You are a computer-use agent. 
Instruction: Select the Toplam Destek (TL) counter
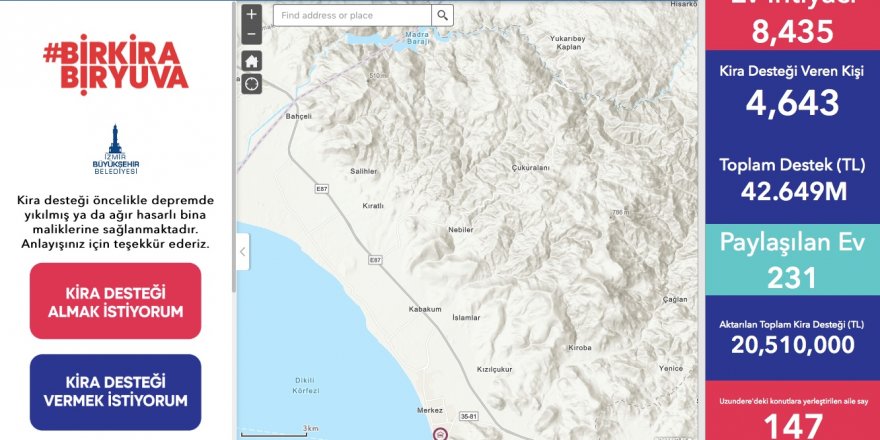point(792,180)
